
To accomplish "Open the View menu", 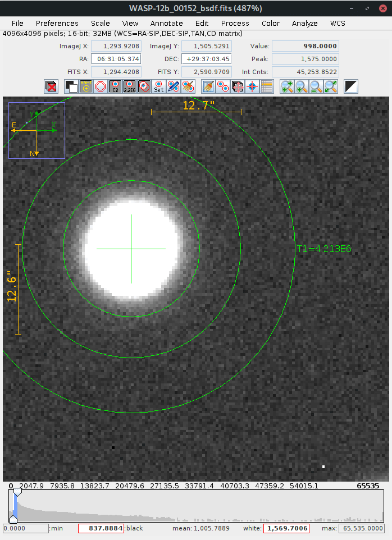I will [x=130, y=23].
